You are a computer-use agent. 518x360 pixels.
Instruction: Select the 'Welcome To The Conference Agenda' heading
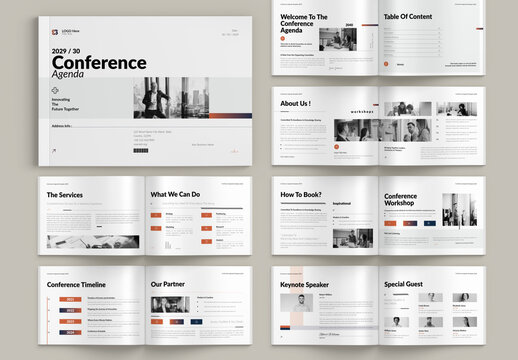[304, 24]
